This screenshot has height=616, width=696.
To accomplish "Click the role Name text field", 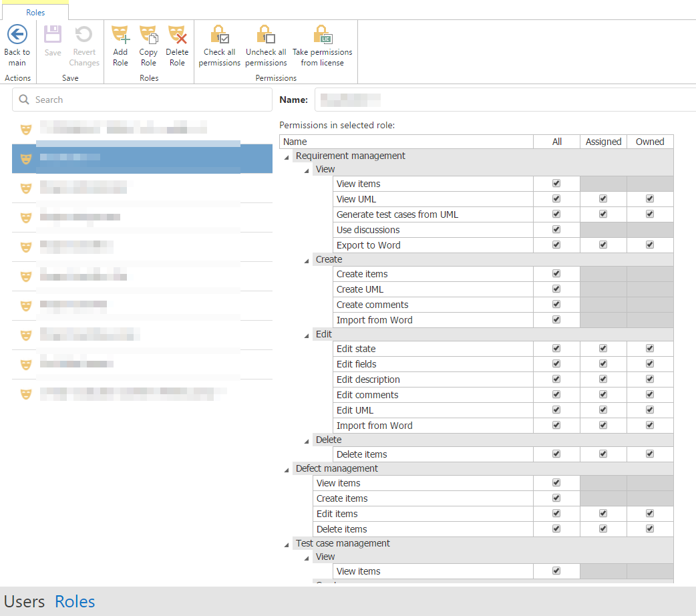I will (504, 100).
